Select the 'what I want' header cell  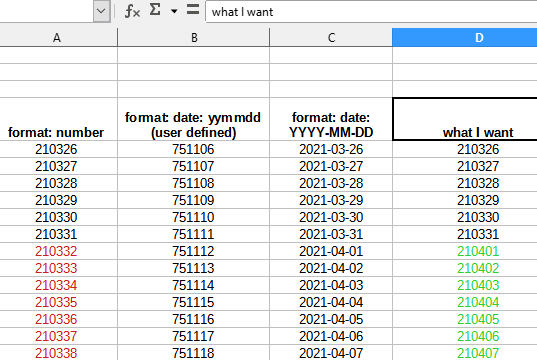click(465, 119)
